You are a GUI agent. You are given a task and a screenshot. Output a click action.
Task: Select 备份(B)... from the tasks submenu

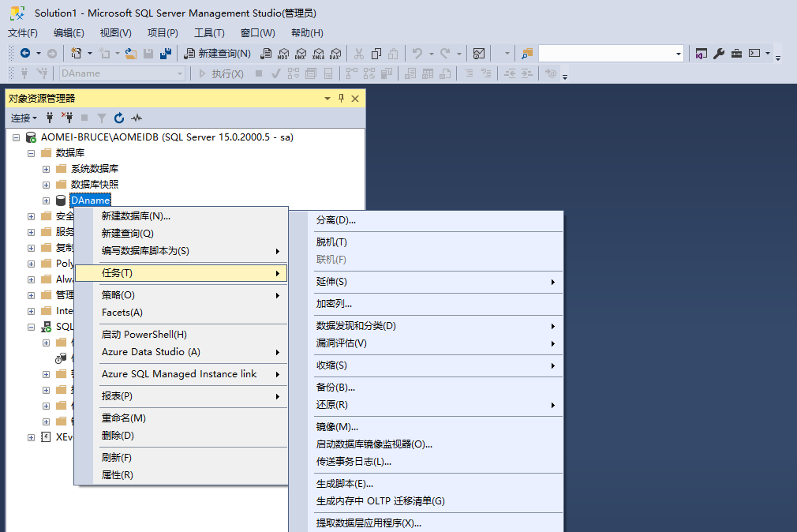tap(335, 388)
